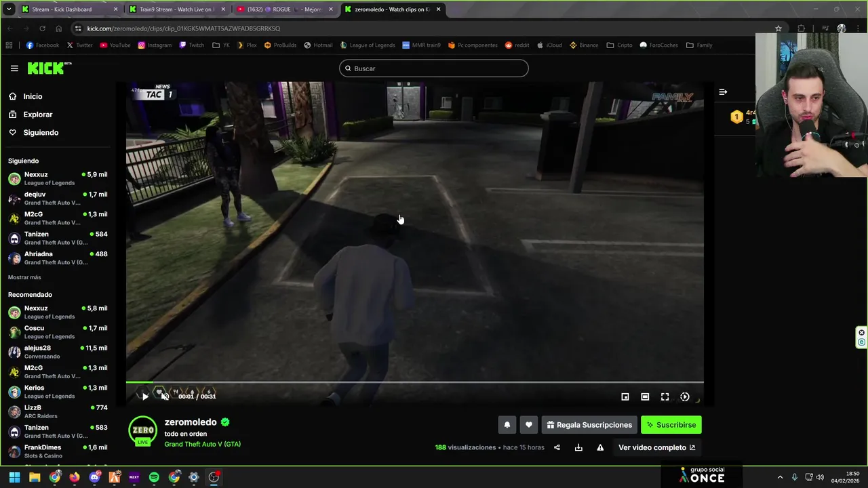Open Ver video completo link
The image size is (868, 488).
656,447
